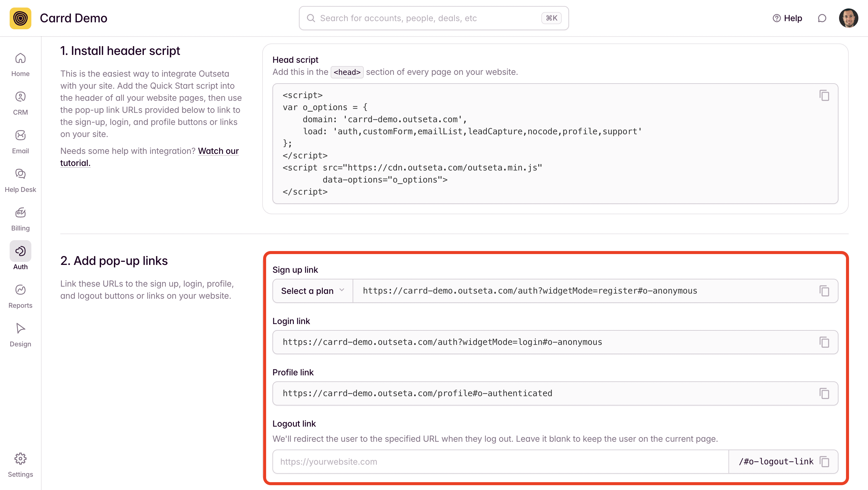Copy the logout link
This screenshot has height=490, width=868.
coord(824,461)
